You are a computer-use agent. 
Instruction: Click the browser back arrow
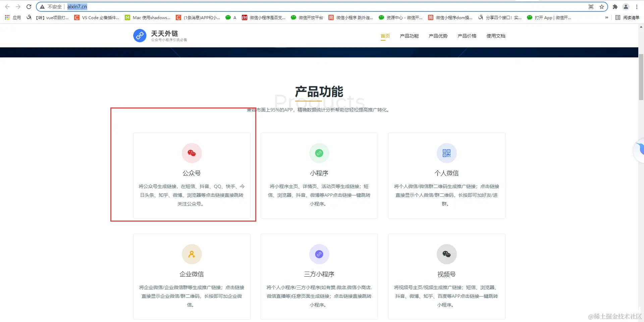(x=7, y=7)
